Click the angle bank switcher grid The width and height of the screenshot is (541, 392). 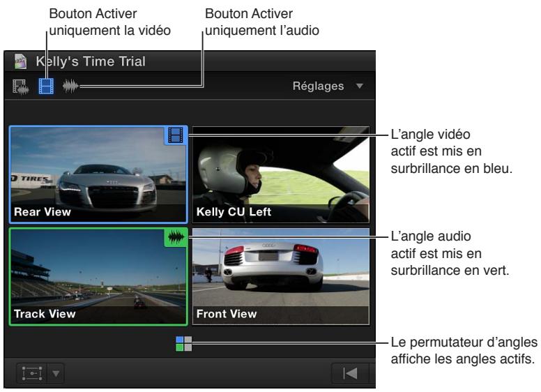coord(183,344)
